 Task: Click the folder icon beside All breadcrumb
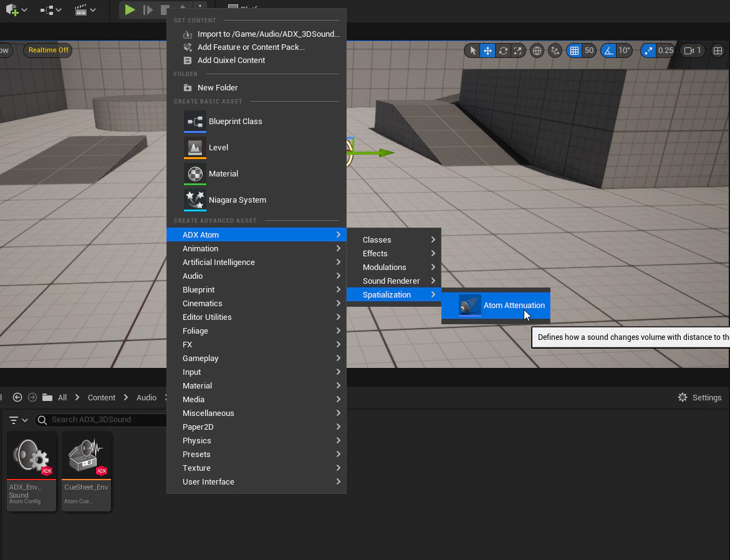[47, 397]
